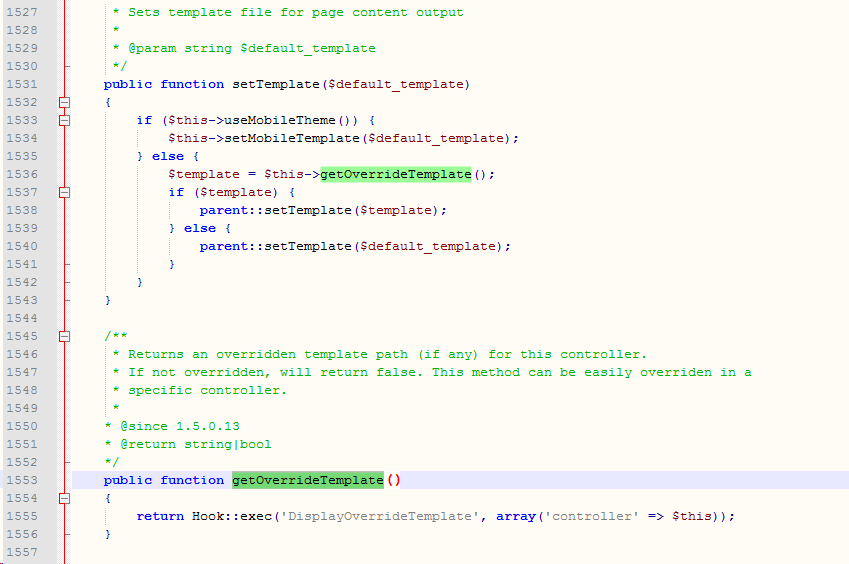Select line number 1557 in the margin

pos(22,552)
